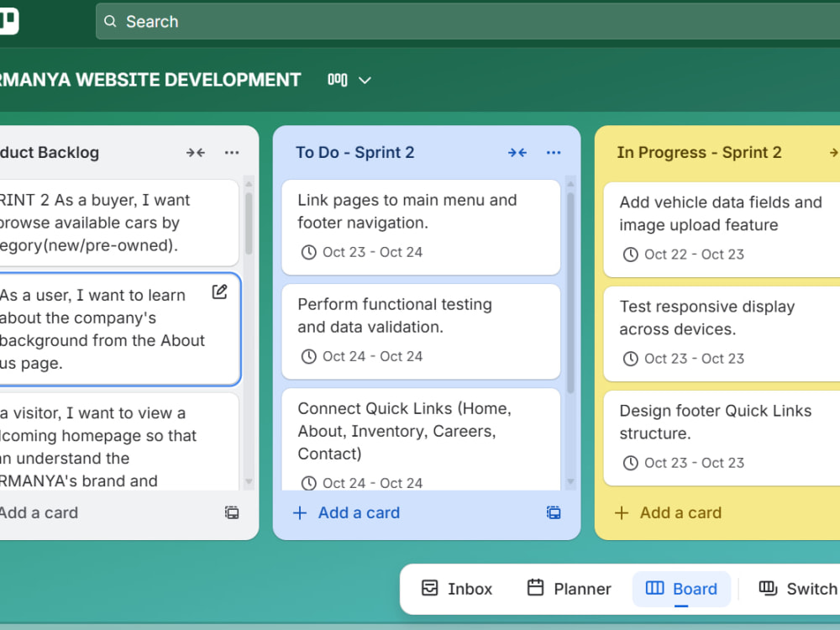Click the Product Backlog list title
This screenshot has width=840, height=630.
pos(50,153)
